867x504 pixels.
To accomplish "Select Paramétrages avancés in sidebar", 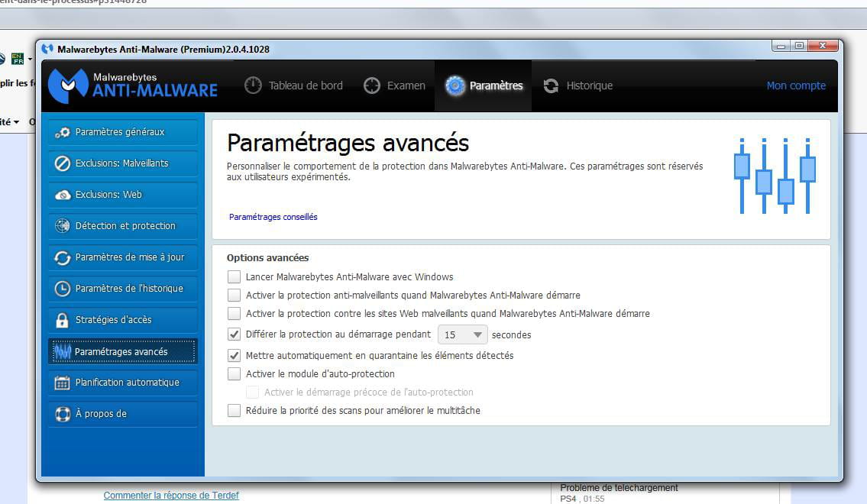I will [123, 351].
